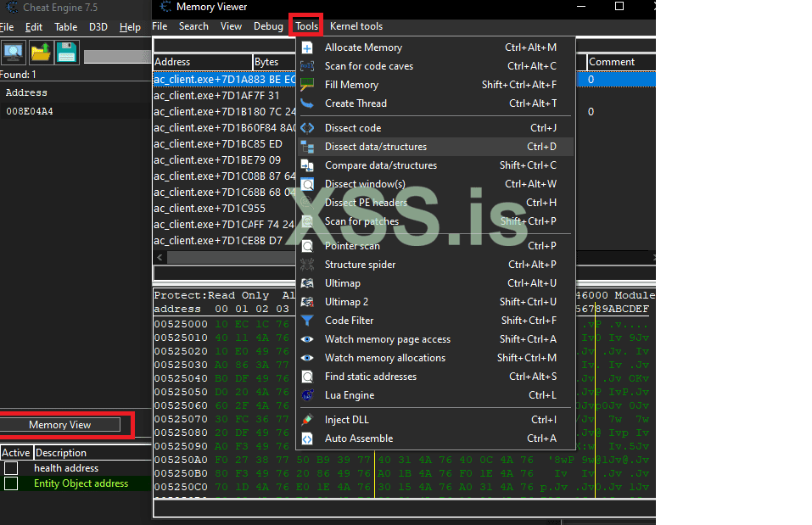Open the View menu in Memory Viewer

point(231,26)
